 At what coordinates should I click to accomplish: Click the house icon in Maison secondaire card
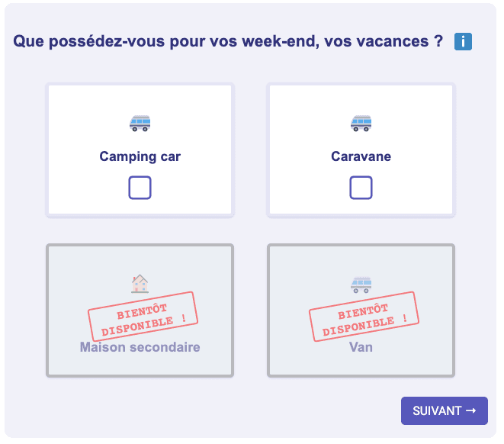140,284
